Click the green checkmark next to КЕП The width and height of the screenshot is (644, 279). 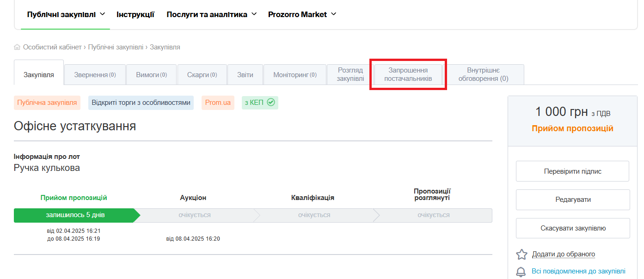point(271,103)
